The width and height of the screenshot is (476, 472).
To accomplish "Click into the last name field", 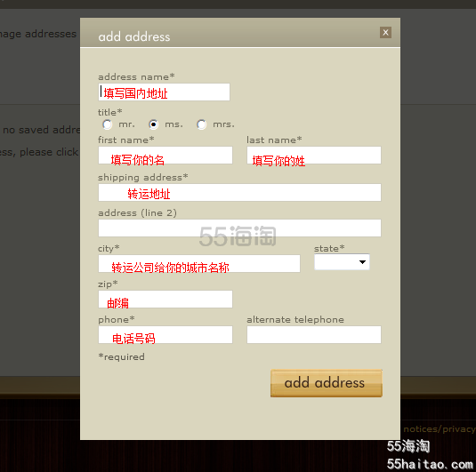I will (314, 156).
